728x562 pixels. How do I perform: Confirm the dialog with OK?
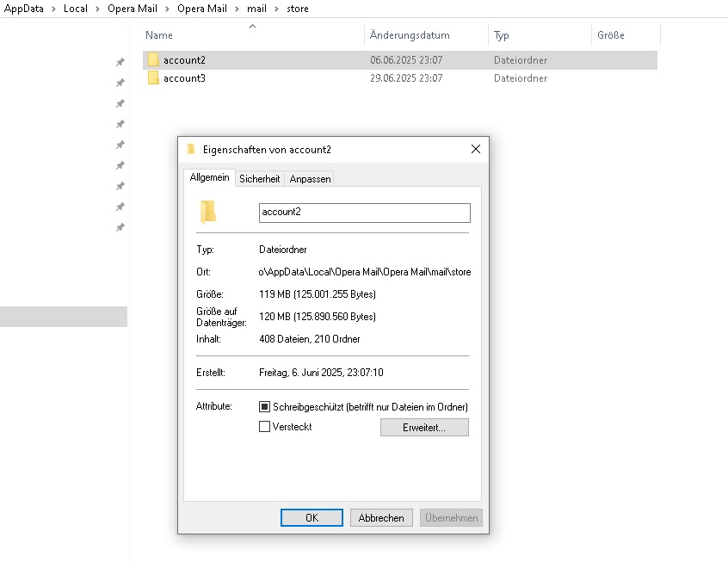[312, 517]
